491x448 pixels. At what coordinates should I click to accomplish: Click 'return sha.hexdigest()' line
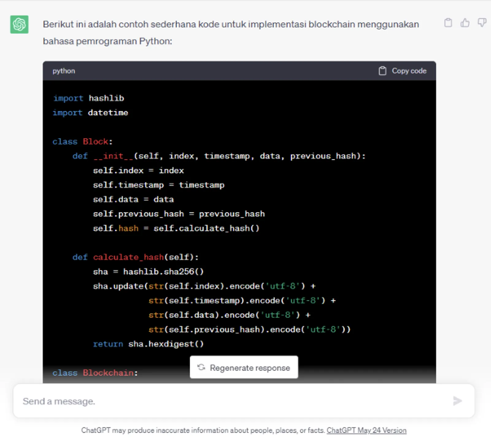coord(148,344)
